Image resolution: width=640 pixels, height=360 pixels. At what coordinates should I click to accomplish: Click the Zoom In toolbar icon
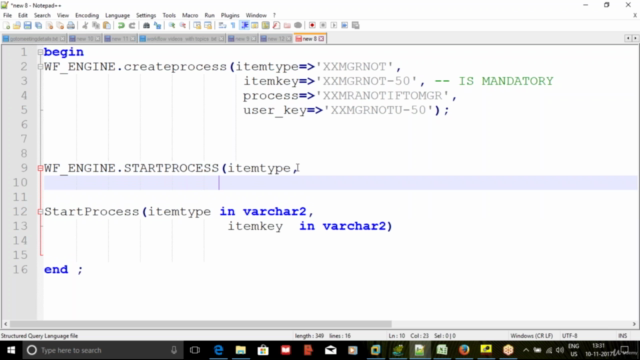[x=172, y=25]
